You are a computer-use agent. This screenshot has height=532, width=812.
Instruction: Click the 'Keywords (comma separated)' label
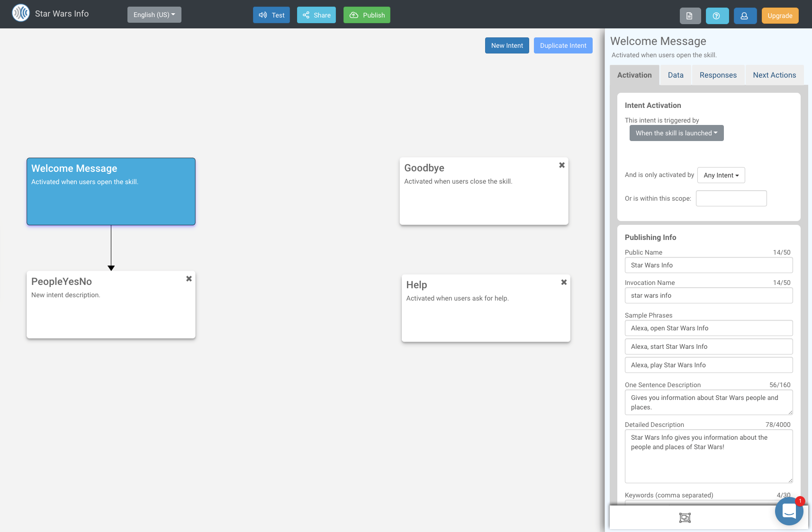pyautogui.click(x=669, y=495)
